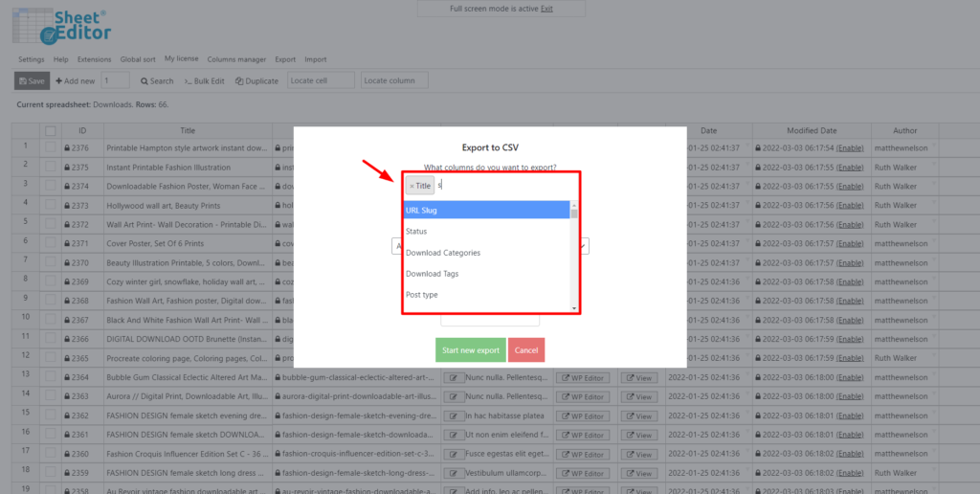Select URL Slug from column list
The height and width of the screenshot is (494, 980).
486,210
